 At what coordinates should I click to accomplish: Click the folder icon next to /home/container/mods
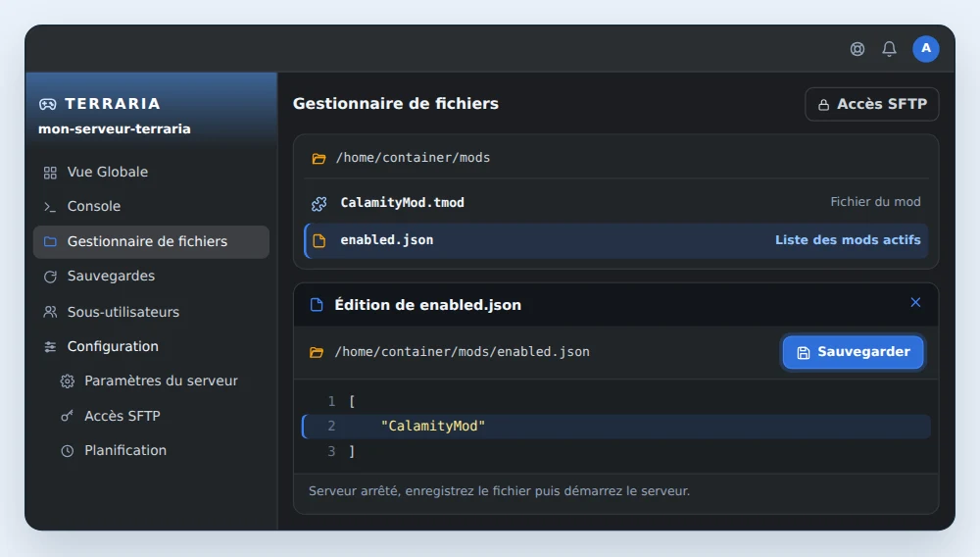pyautogui.click(x=318, y=159)
